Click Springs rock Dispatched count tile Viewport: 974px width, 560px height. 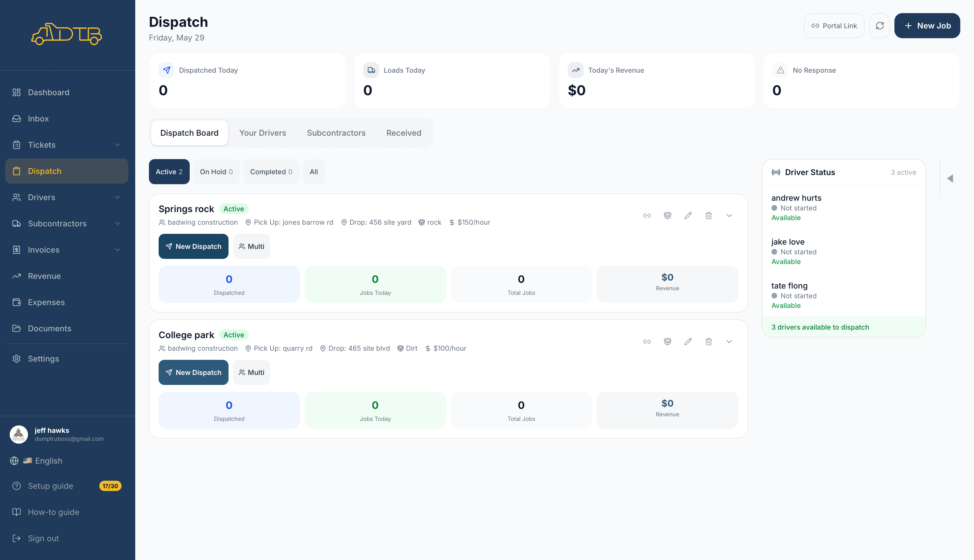pyautogui.click(x=229, y=284)
